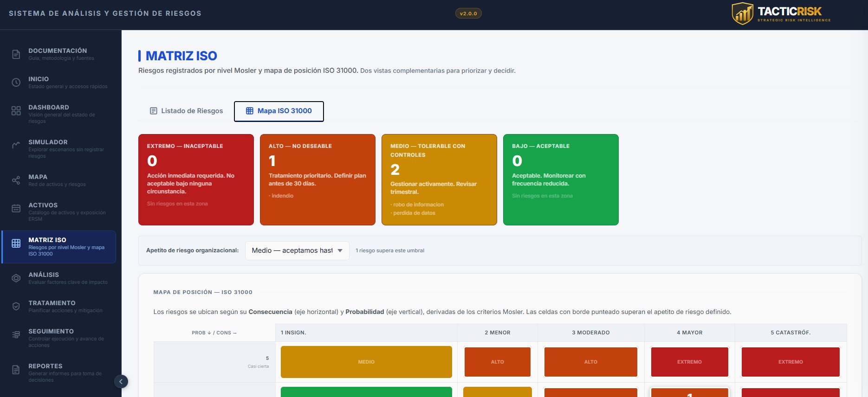Open the REPORTES sidebar entry
The image size is (868, 397).
click(58, 373)
